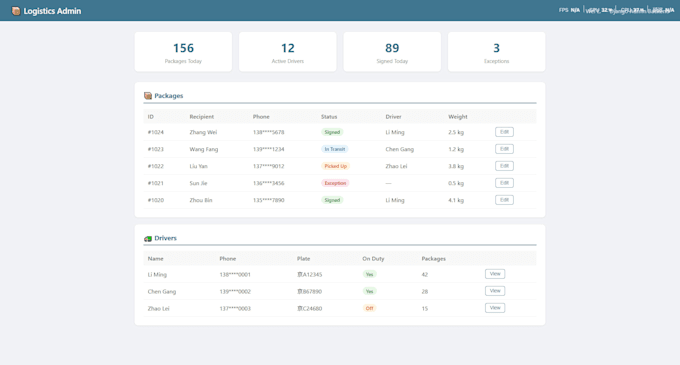The height and width of the screenshot is (365, 680).
Task: Click recipient name Wang Fang
Action: (204, 149)
